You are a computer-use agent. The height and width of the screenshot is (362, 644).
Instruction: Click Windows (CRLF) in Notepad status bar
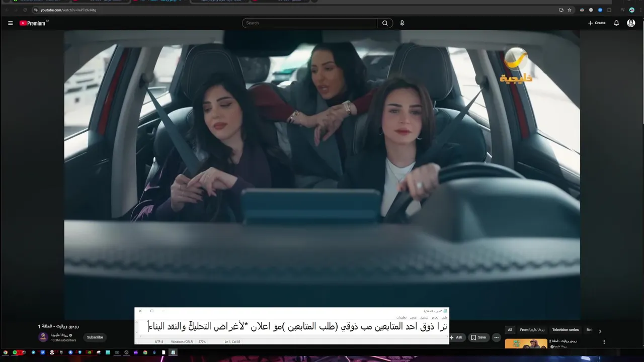coord(182,342)
